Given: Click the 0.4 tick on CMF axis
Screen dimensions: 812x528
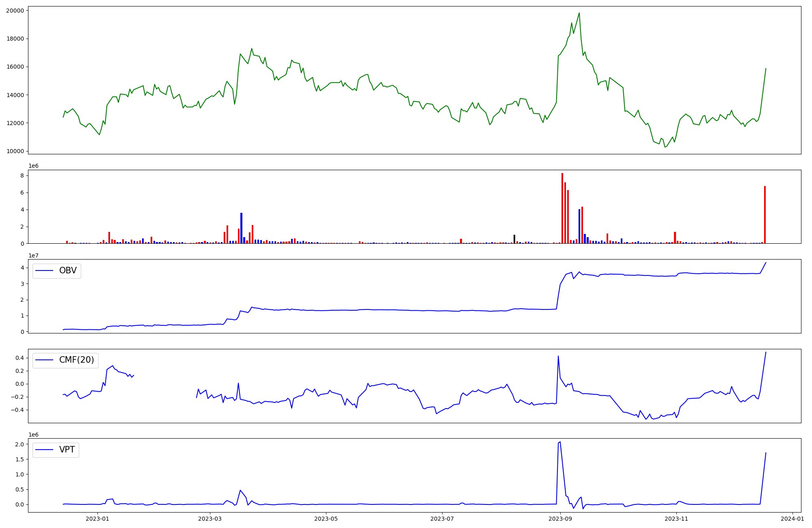Looking at the screenshot, I should pyautogui.click(x=19, y=358).
